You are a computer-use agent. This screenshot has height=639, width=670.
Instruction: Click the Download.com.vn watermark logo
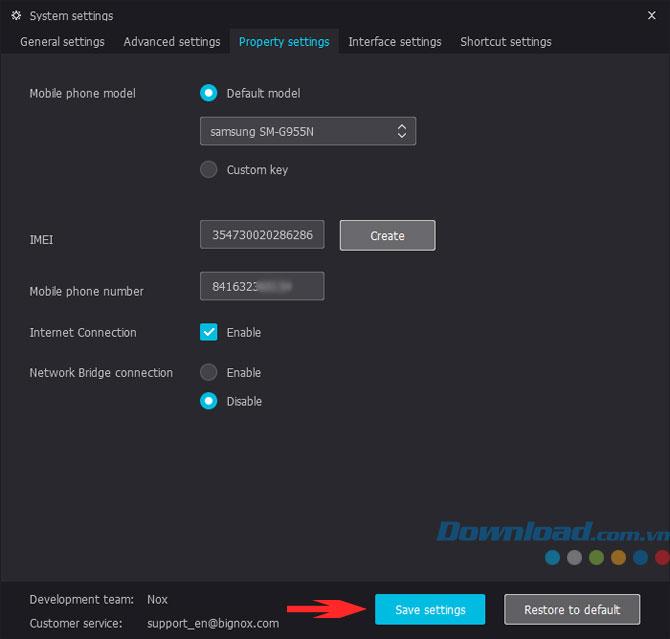click(x=552, y=531)
